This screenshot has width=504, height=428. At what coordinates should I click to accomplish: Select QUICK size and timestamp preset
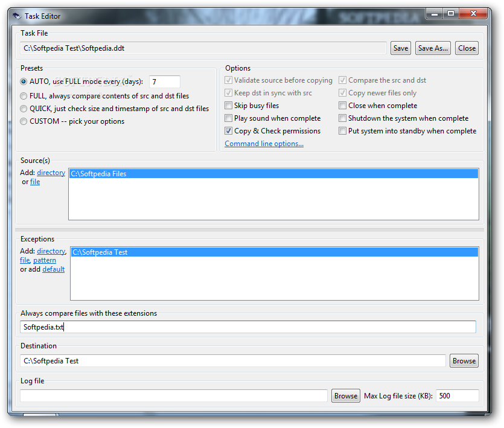(x=24, y=109)
